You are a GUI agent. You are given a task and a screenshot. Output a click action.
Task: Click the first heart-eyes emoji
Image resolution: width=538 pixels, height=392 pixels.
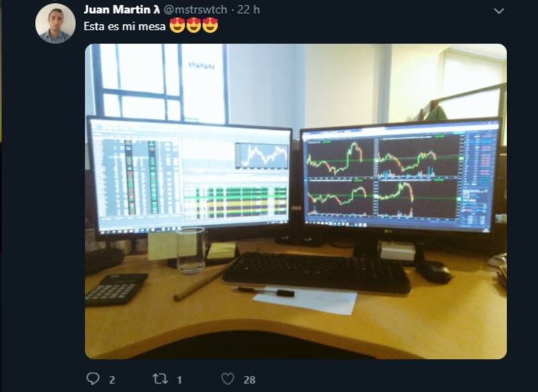(x=177, y=26)
